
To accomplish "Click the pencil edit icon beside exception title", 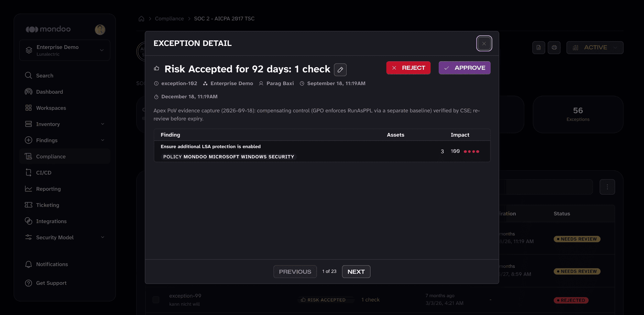I will click(x=340, y=69).
